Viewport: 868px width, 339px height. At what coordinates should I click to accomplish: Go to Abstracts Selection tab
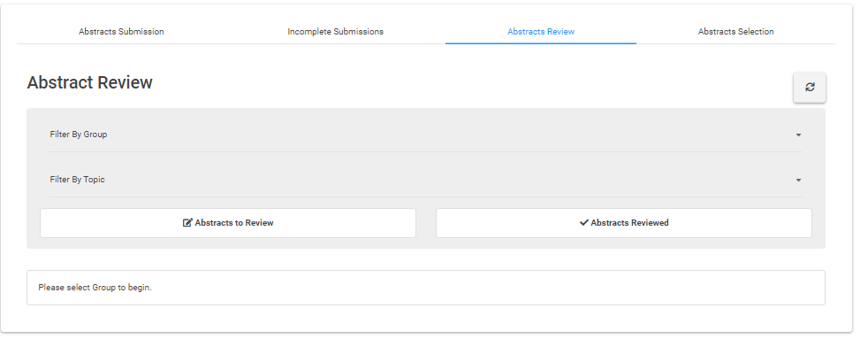click(x=735, y=32)
